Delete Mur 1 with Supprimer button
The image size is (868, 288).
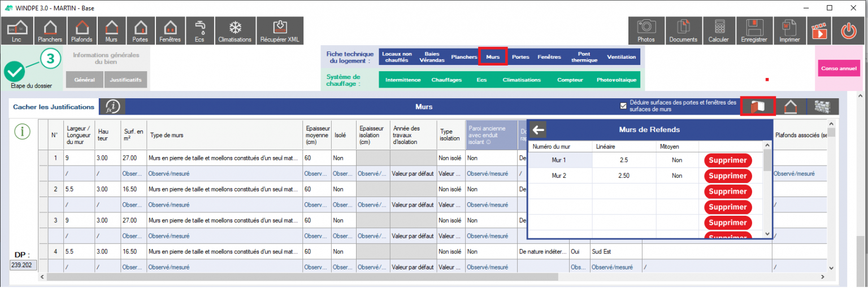click(x=728, y=160)
